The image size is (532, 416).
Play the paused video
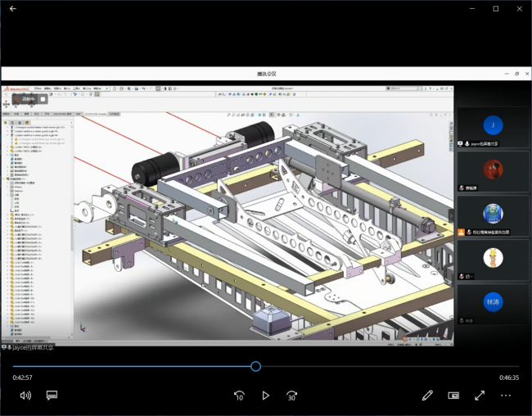[x=265, y=396]
